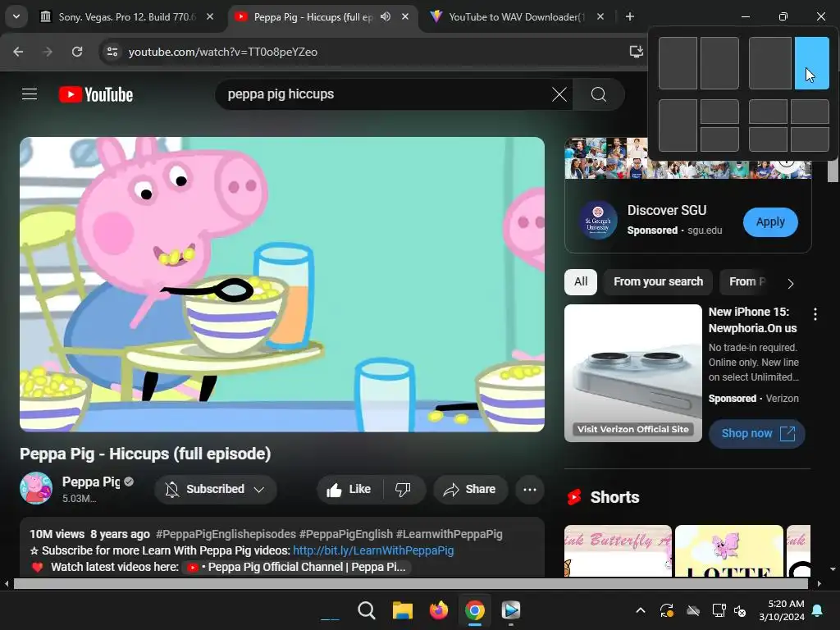
Task: Open File Explorer from the taskbar
Action: click(402, 610)
